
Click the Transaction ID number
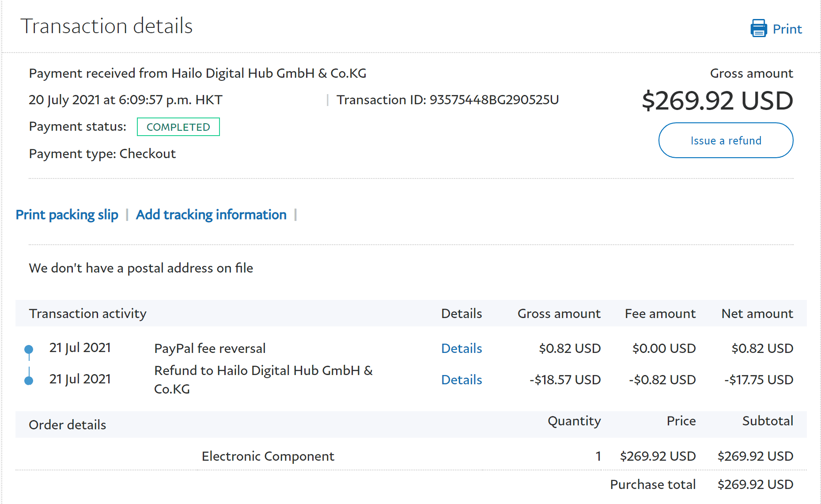(x=494, y=100)
